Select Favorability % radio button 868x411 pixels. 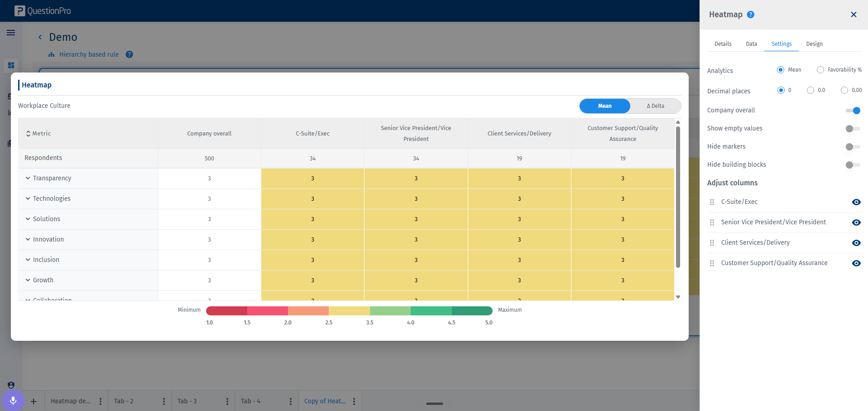(x=820, y=70)
